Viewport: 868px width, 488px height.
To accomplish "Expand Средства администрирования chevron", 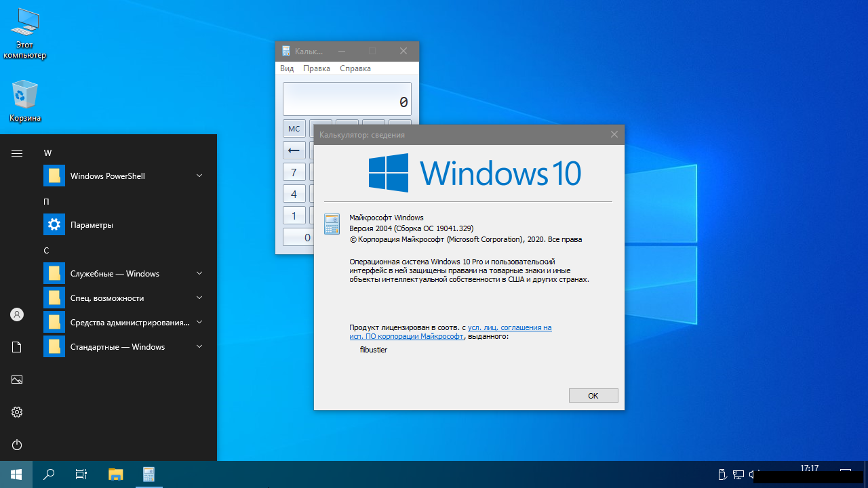I will (199, 322).
